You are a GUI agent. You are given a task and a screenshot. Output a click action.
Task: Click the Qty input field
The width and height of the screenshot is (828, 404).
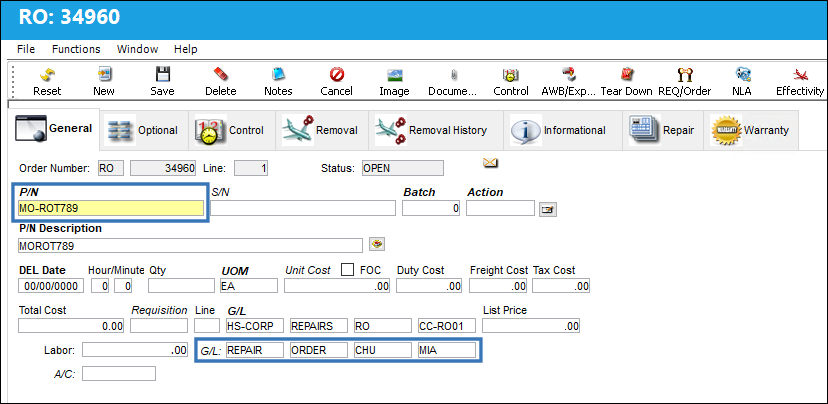(x=182, y=286)
